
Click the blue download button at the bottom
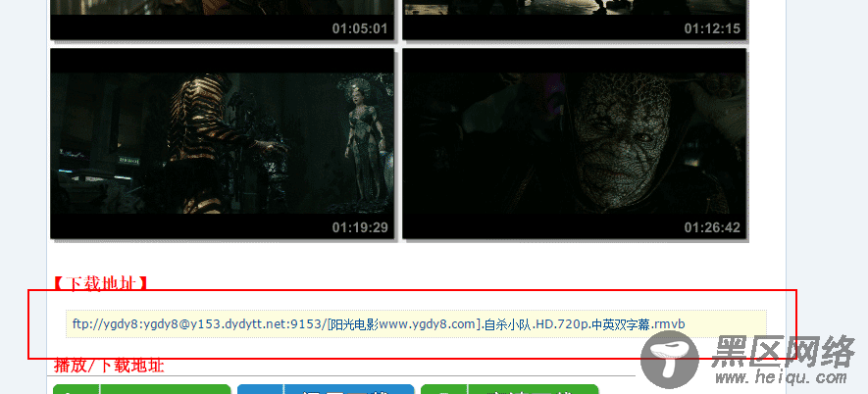(326, 389)
